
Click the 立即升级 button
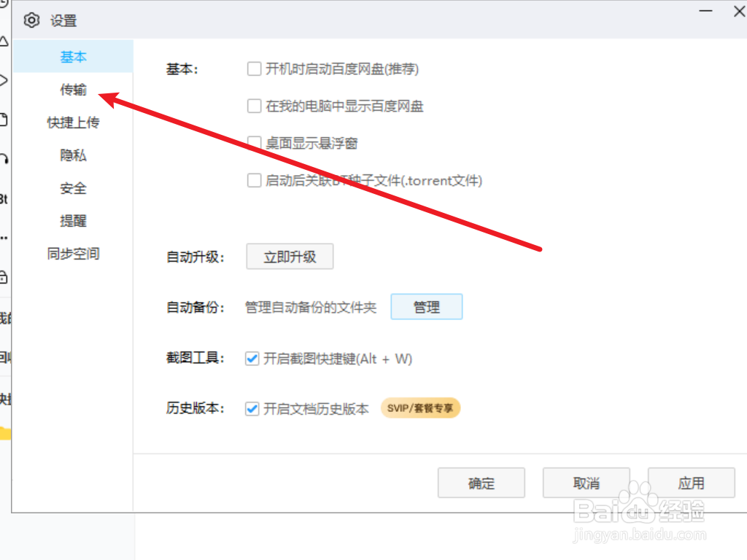click(290, 257)
